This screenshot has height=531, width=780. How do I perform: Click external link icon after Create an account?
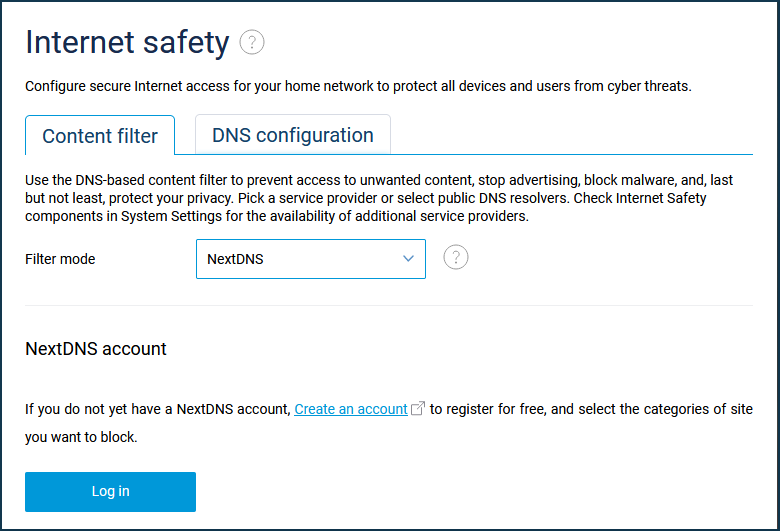tap(418, 408)
